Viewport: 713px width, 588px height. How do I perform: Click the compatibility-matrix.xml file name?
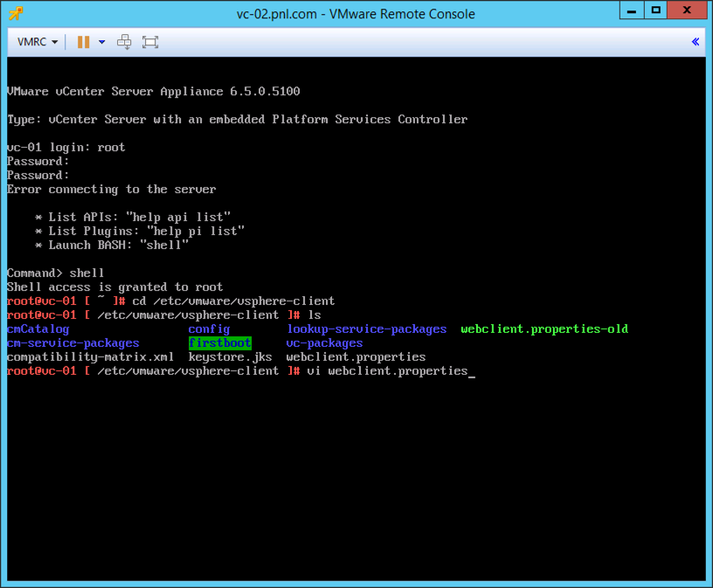point(91,357)
